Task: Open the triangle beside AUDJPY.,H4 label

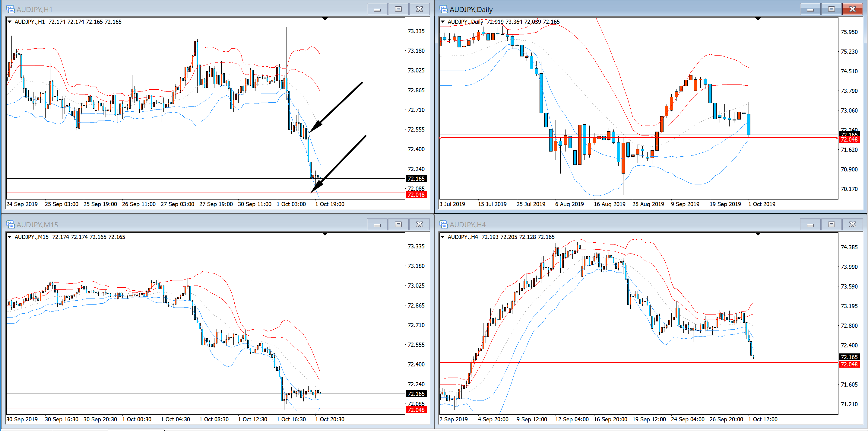Action: pos(443,237)
